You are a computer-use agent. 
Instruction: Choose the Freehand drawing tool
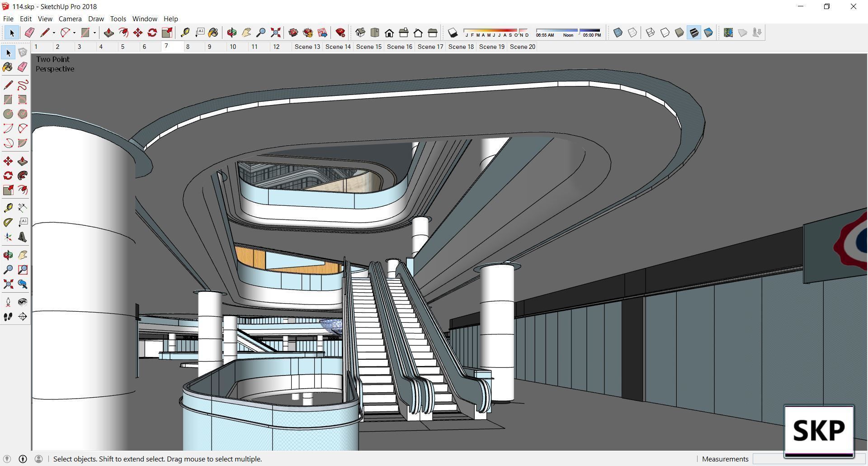point(23,85)
